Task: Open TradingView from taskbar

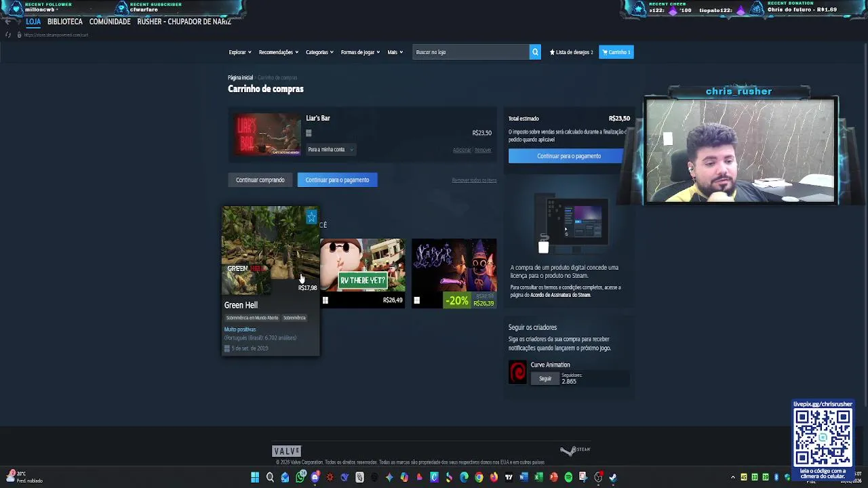Action: tap(509, 477)
